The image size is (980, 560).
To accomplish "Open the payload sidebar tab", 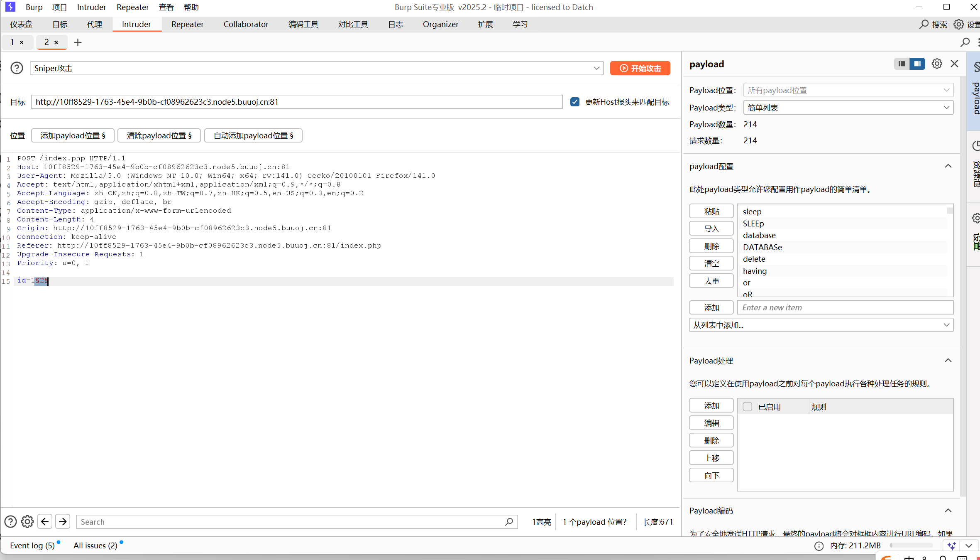I will [974, 91].
